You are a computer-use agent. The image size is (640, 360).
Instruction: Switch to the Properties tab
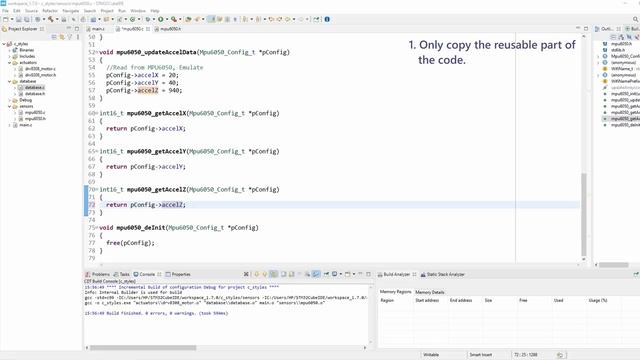(x=178, y=274)
